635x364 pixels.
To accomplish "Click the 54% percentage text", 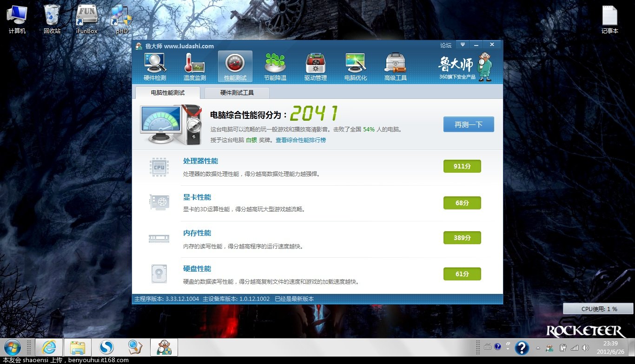I will pos(369,130).
